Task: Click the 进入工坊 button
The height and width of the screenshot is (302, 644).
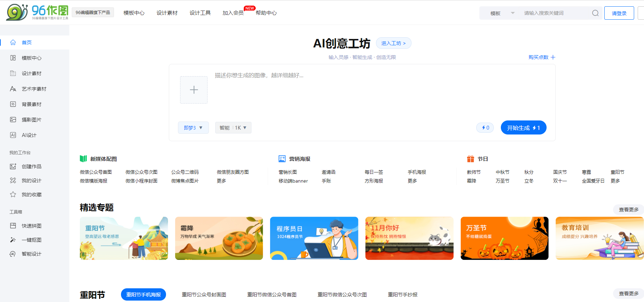Action: [x=394, y=43]
